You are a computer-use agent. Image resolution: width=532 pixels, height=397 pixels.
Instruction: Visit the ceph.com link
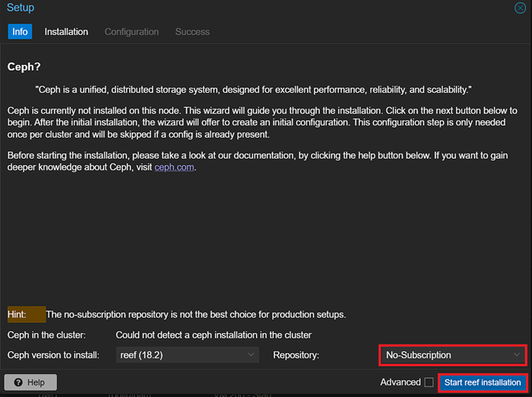click(x=174, y=168)
